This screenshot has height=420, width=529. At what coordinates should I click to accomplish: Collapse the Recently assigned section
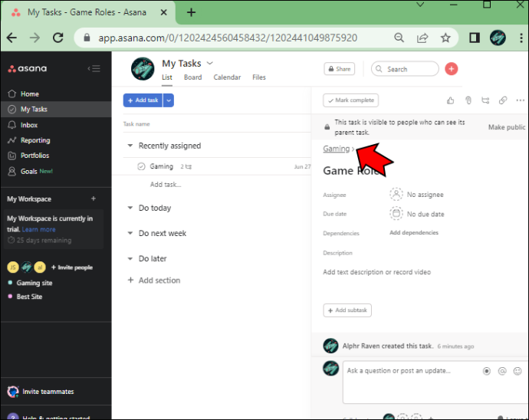[x=130, y=146]
